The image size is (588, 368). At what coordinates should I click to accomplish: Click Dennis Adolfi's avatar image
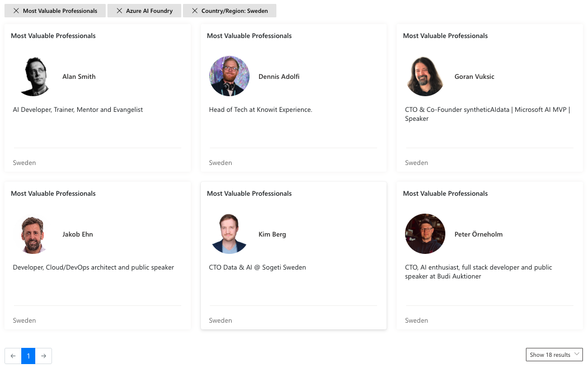[229, 77]
